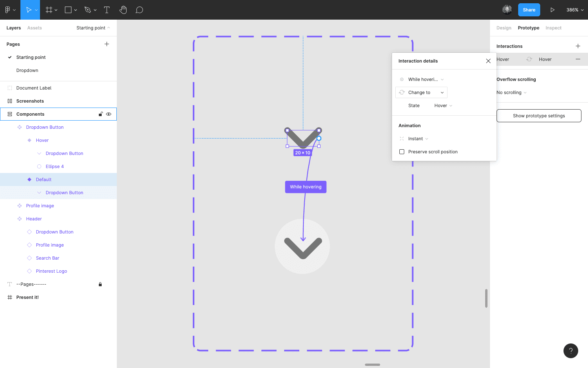The width and height of the screenshot is (588, 368).
Task: Select the Frame tool
Action: tap(49, 10)
